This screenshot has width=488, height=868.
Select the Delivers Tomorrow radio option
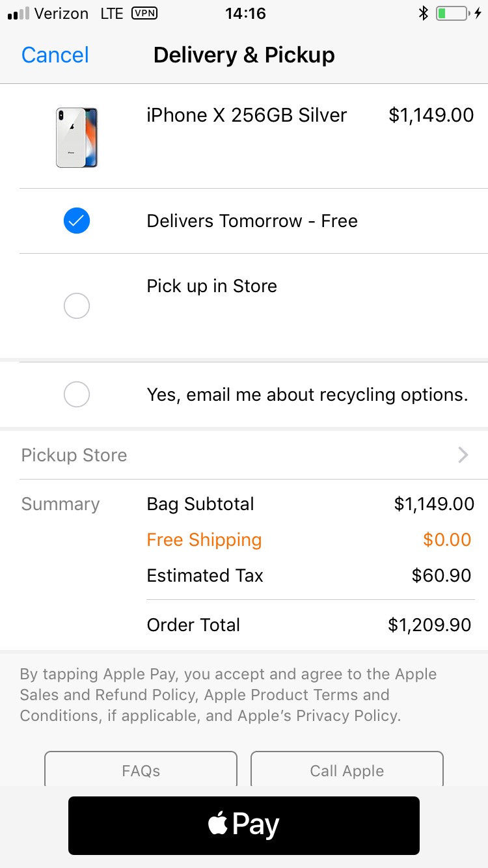[x=77, y=221]
